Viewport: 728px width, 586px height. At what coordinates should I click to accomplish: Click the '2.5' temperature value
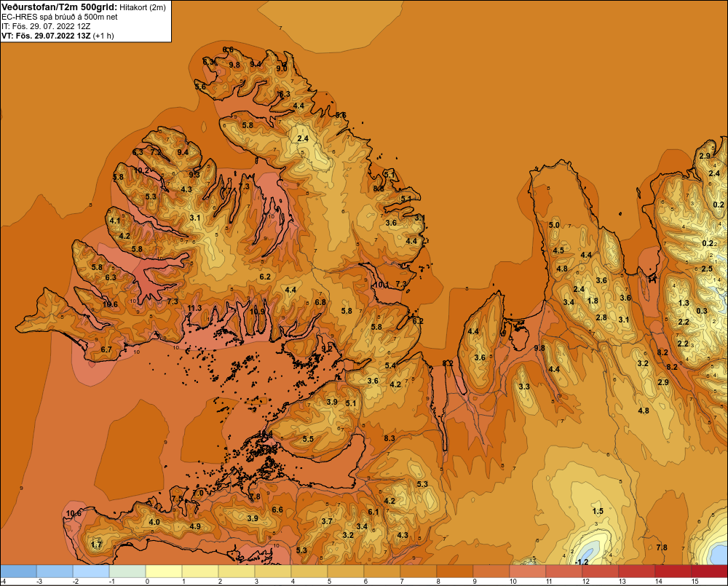(707, 269)
